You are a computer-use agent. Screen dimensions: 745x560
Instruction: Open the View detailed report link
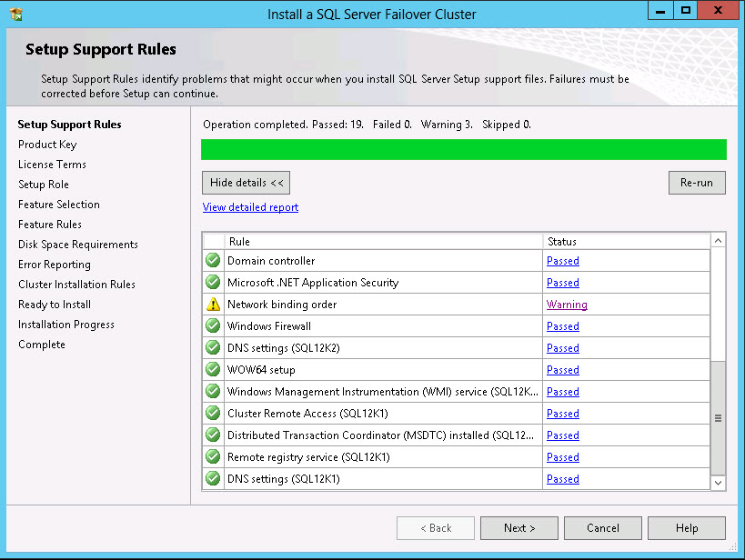pos(249,206)
